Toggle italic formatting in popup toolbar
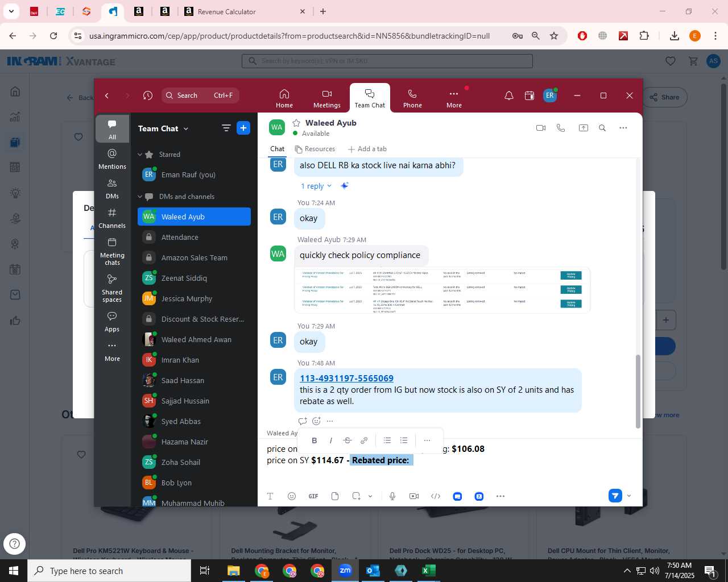The width and height of the screenshot is (728, 582). coord(330,440)
